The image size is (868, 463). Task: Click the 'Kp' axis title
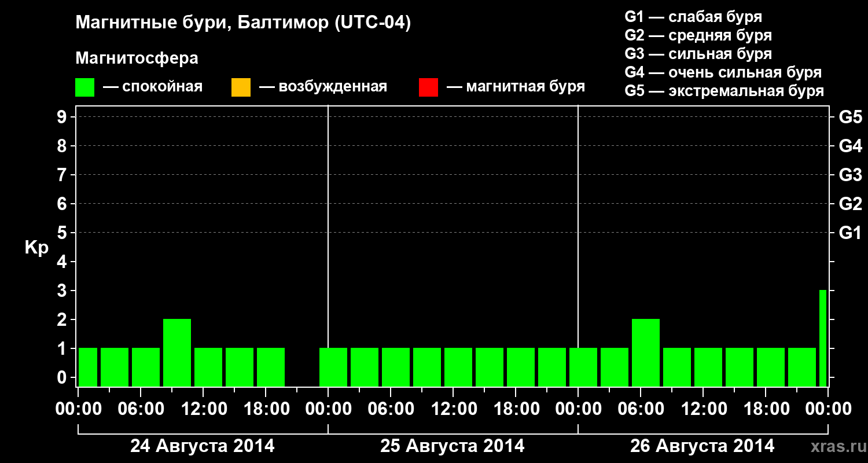click(x=36, y=248)
